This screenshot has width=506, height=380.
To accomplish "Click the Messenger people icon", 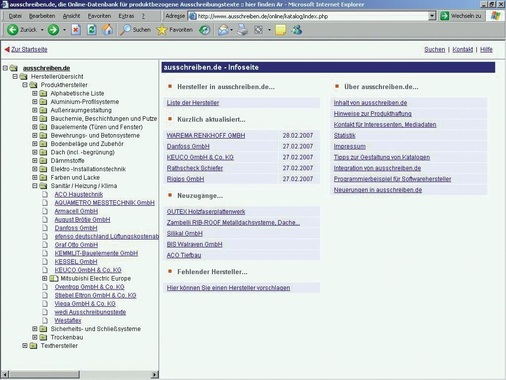I will coord(297,30).
